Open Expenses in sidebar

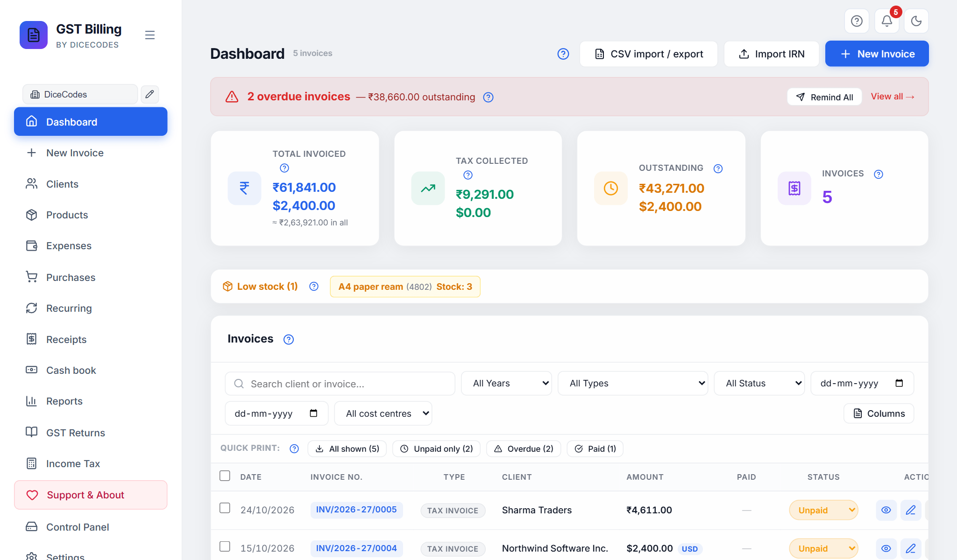(x=91, y=245)
